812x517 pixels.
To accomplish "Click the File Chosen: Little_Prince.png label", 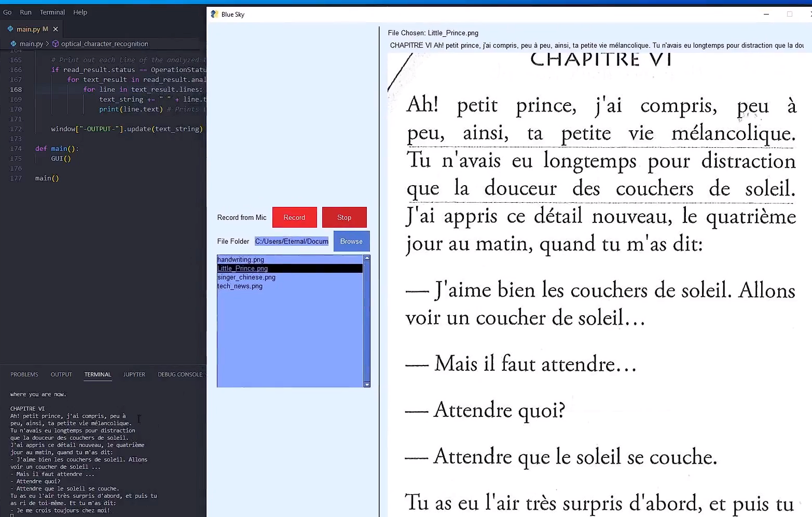I will (433, 33).
